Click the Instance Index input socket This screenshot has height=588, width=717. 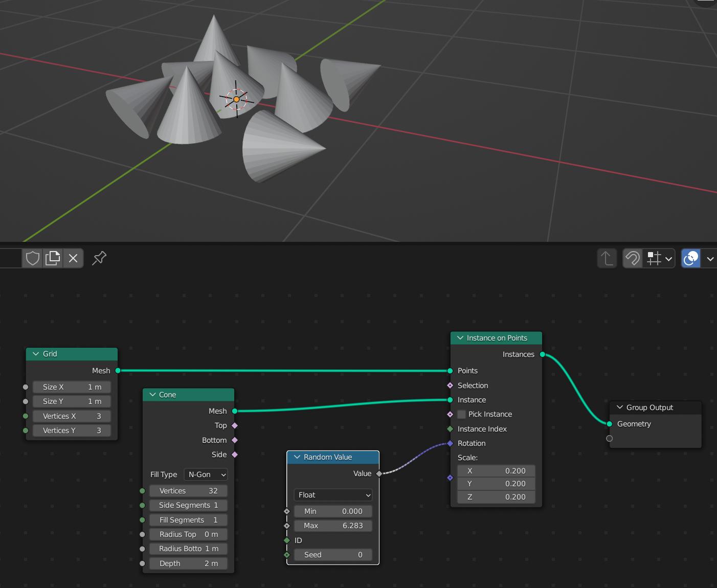(x=450, y=429)
